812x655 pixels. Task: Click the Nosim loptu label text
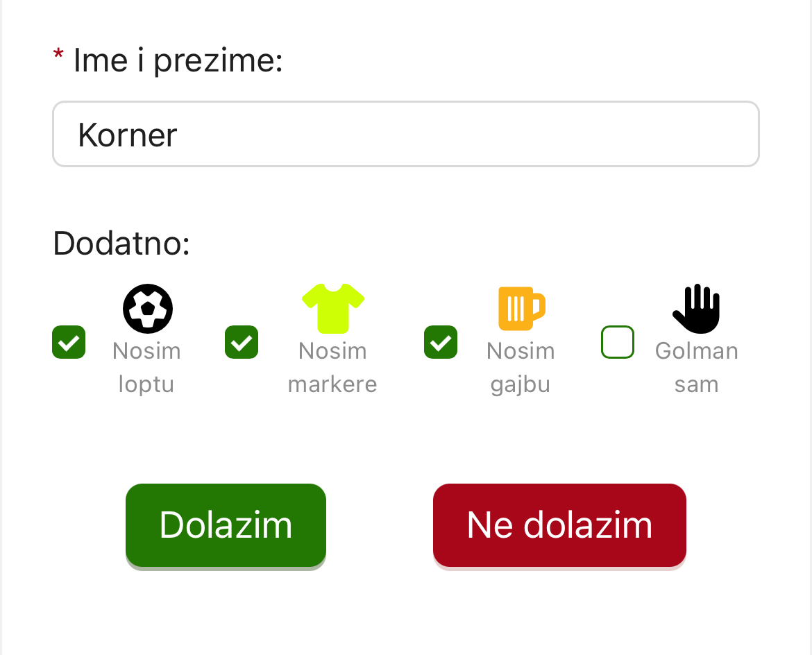coord(146,368)
